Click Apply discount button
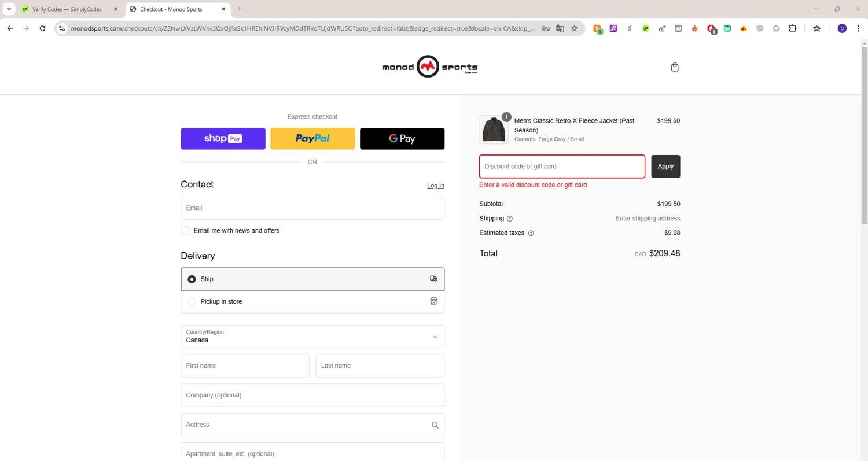The height and width of the screenshot is (461, 868). click(665, 167)
